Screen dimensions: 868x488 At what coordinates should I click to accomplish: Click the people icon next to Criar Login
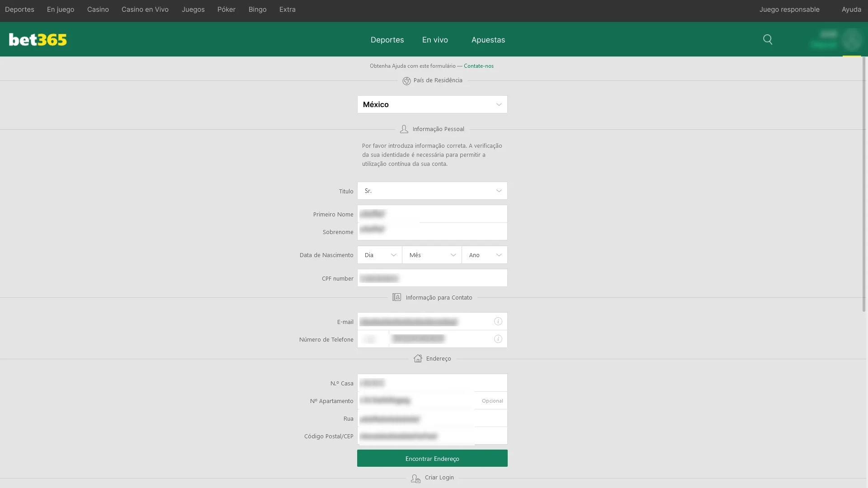tap(415, 478)
